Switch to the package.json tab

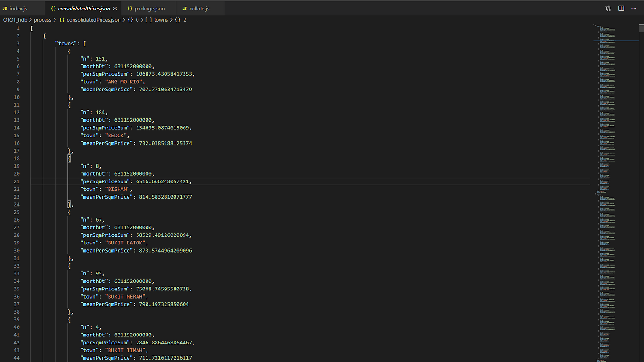pyautogui.click(x=149, y=9)
